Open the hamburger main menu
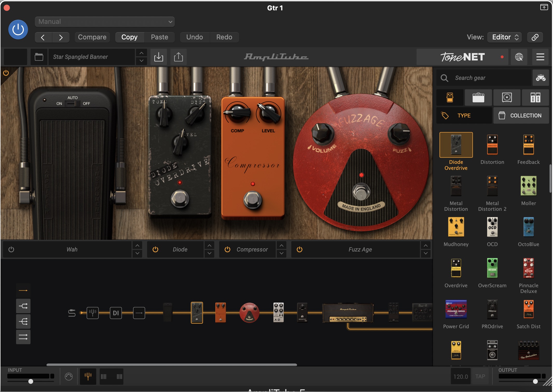Screen dimensions: 553x392 tap(540, 57)
